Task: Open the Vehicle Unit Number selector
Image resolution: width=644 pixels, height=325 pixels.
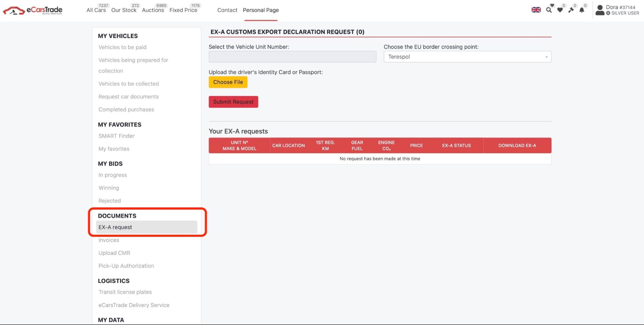Action: point(292,57)
